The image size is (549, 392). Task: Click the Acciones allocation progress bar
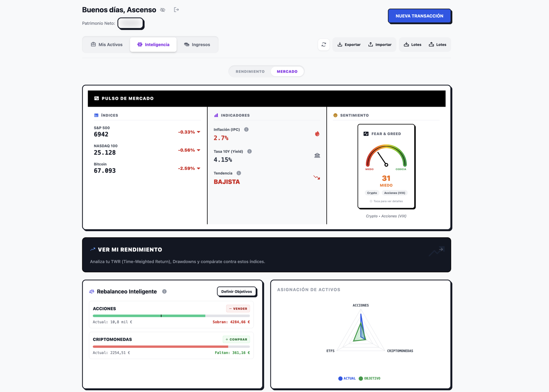tap(171, 316)
